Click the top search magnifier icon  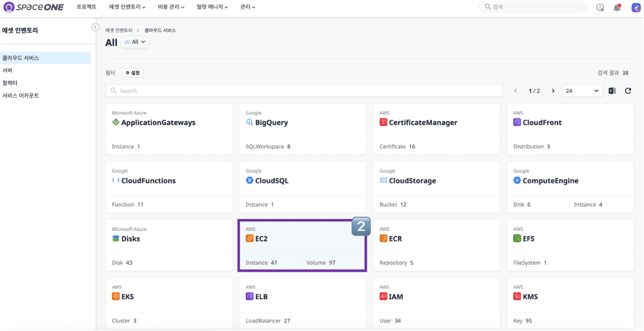pyautogui.click(x=488, y=7)
